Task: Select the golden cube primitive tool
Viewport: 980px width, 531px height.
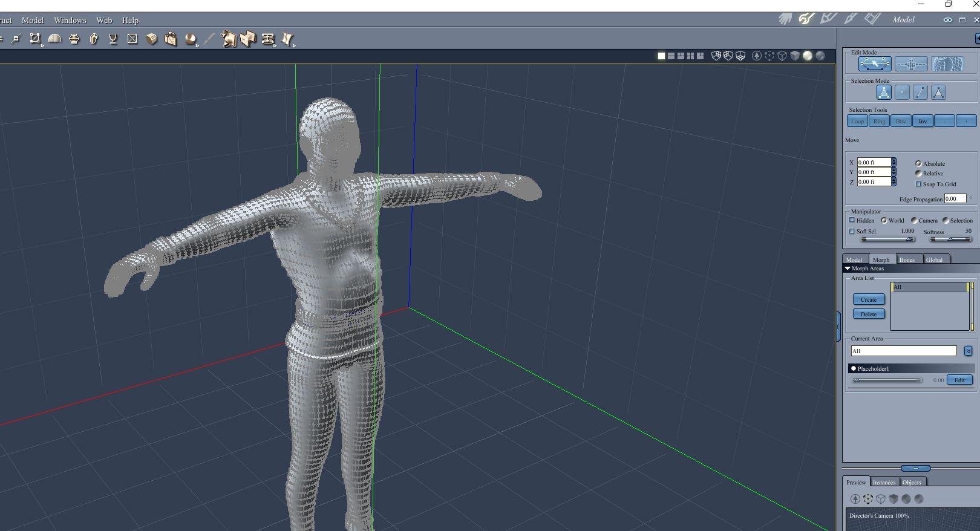Action: [152, 39]
